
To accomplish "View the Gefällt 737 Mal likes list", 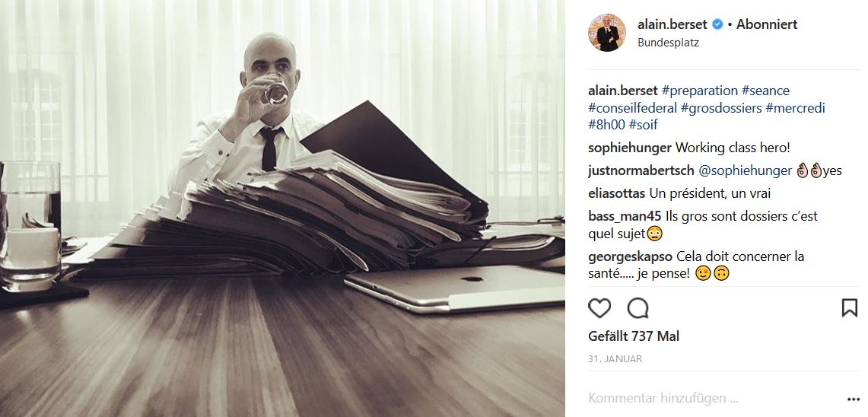I will (x=634, y=336).
